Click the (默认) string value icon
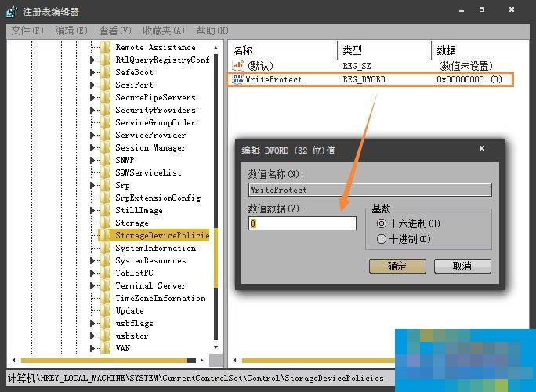 coord(238,66)
